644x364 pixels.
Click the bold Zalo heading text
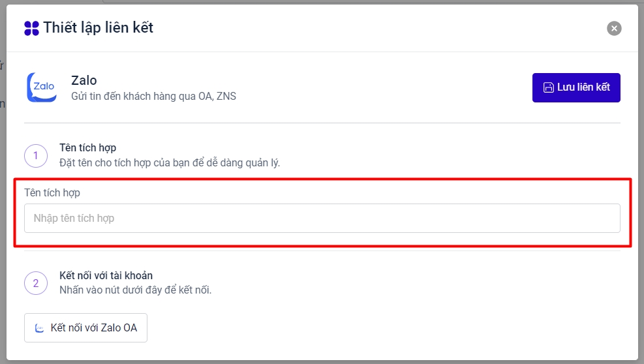(x=84, y=81)
